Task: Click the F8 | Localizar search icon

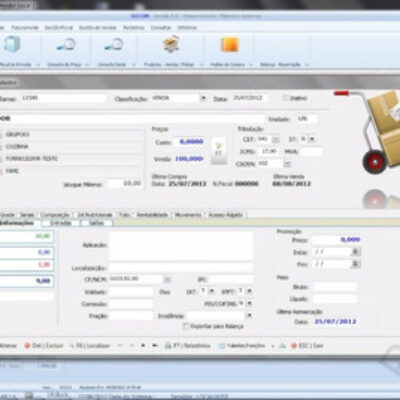Action: [71, 346]
